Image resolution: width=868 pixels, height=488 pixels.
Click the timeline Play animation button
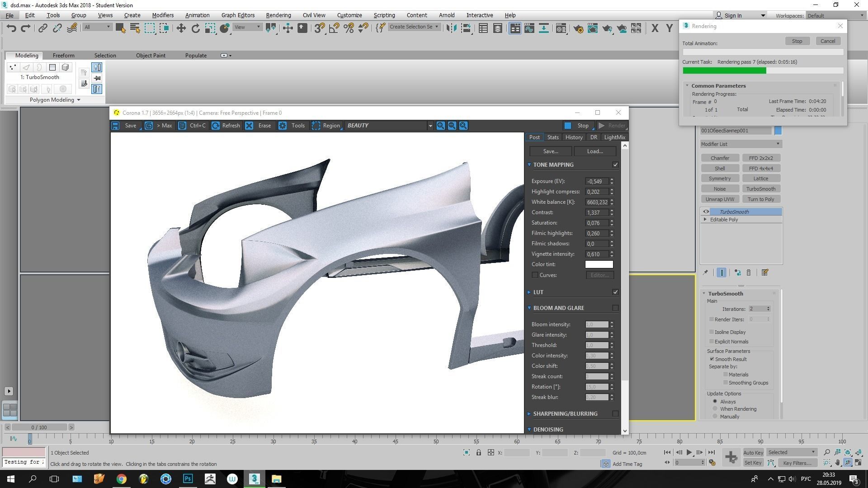coord(689,452)
